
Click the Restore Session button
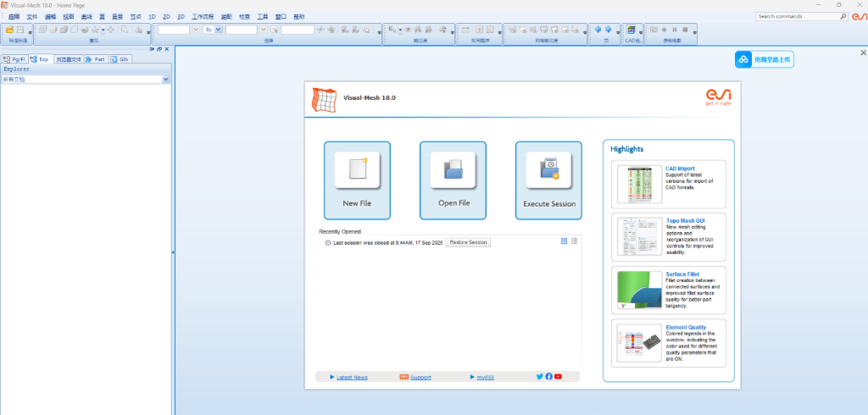point(468,242)
